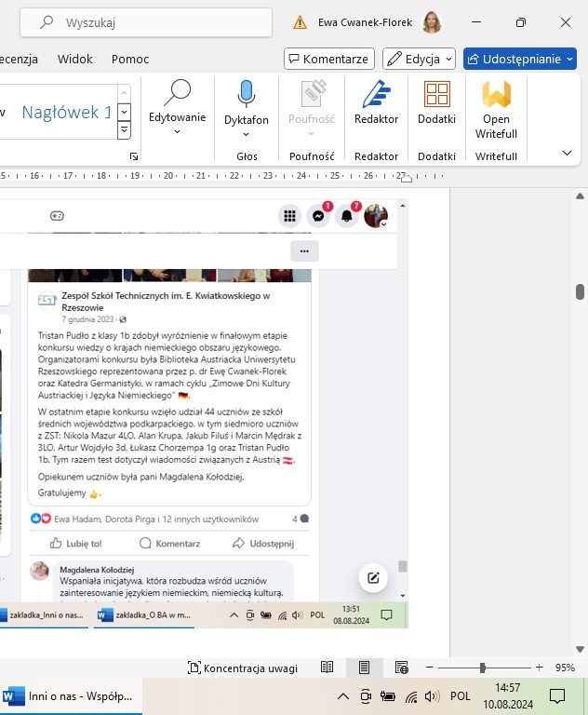Image resolution: width=588 pixels, height=715 pixels.
Task: Open Windows notification center icon
Action: pos(556,695)
